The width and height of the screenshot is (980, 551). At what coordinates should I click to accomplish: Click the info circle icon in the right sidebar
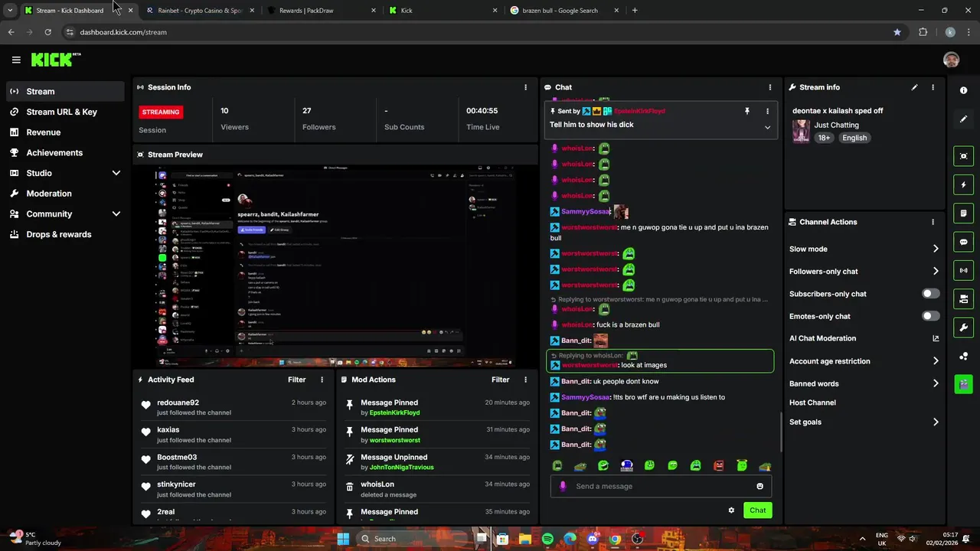tap(963, 90)
